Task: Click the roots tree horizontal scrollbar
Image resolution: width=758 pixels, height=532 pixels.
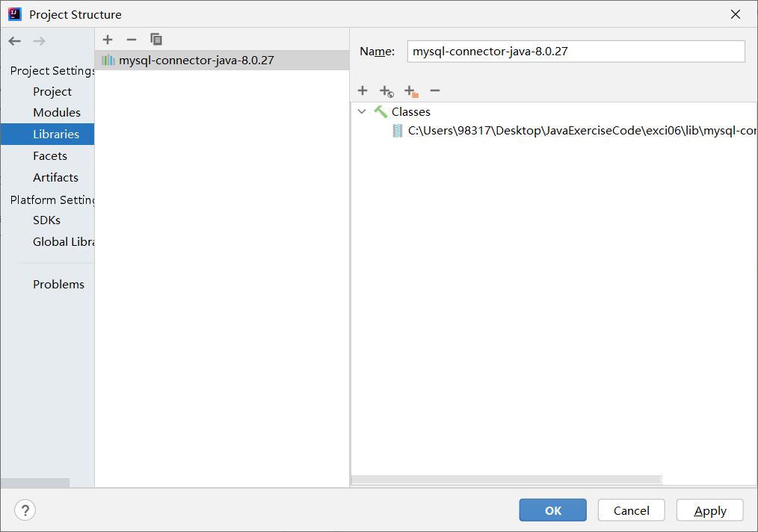Action: coord(506,480)
